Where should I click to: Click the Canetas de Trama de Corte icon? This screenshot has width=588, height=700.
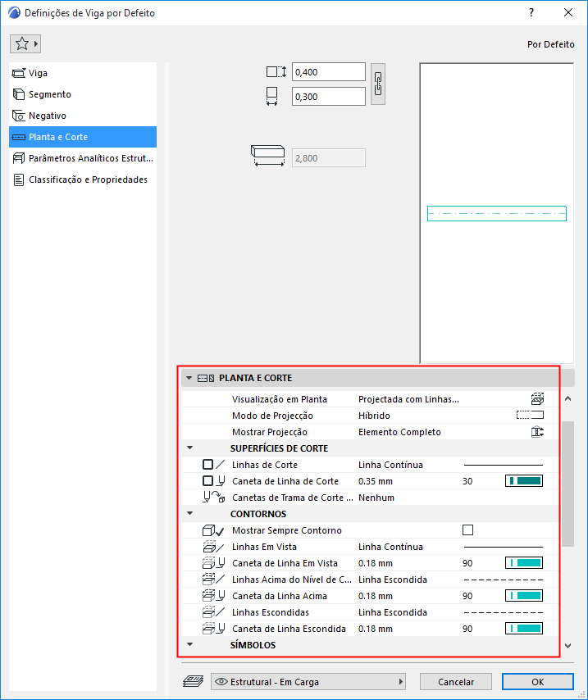213,498
